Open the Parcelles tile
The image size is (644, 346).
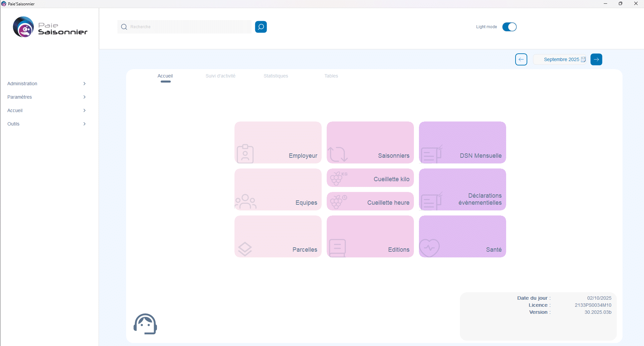(278, 237)
